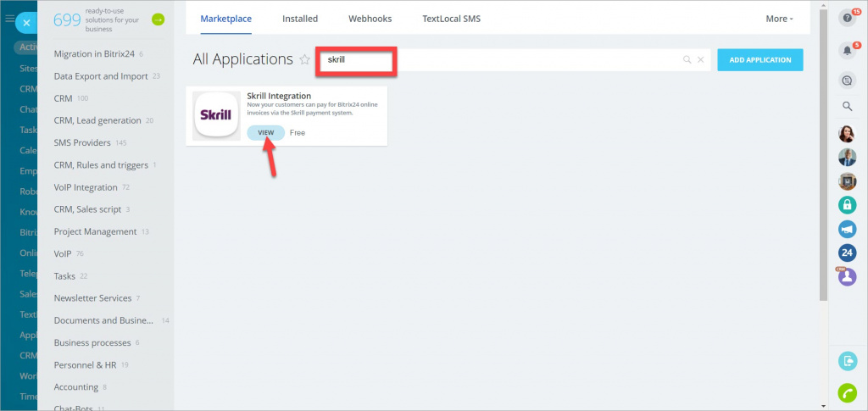The width and height of the screenshot is (868, 411).
Task: Expand the More dropdown menu
Action: click(779, 19)
